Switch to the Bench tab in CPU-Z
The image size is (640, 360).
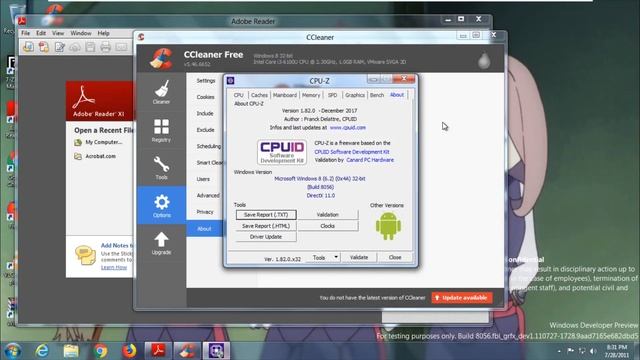pos(377,95)
